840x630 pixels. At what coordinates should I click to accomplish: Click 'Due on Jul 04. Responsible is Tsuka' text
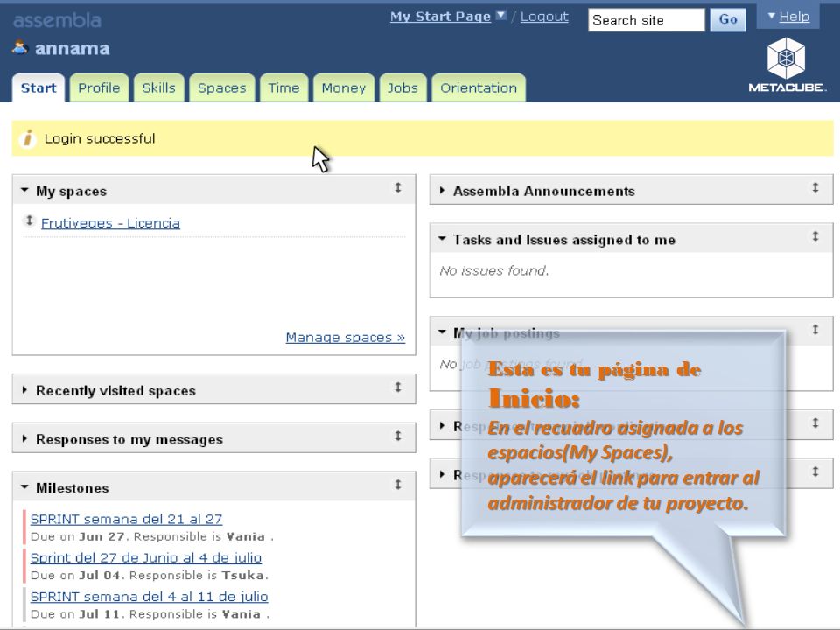[x=150, y=576]
